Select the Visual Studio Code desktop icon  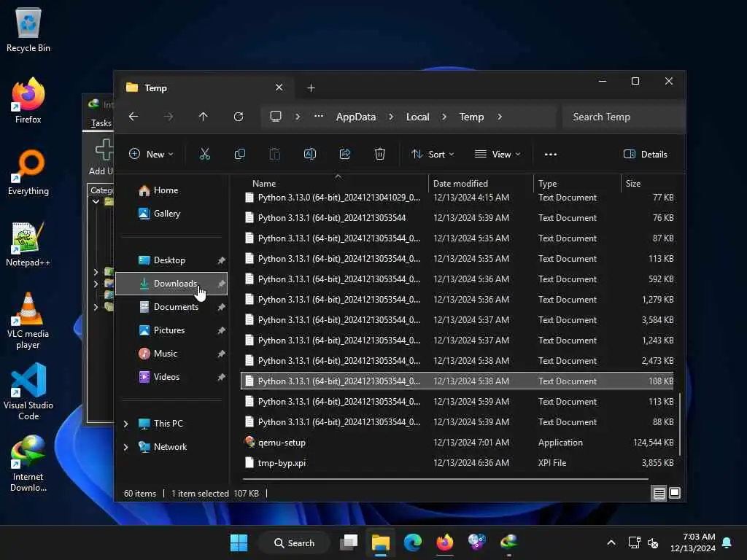[28, 392]
